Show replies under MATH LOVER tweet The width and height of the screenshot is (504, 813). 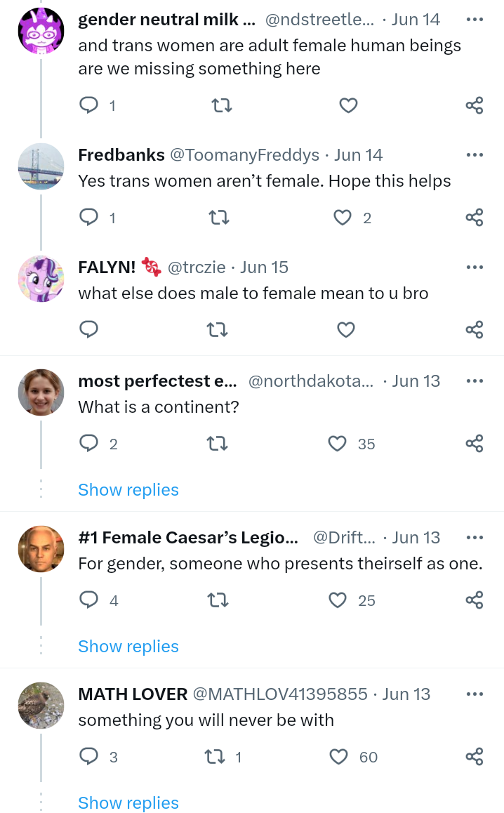128,803
